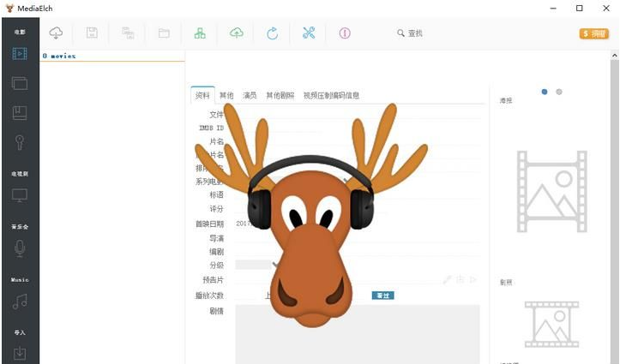Click the 剧照 fanart placeholder image

pos(551,324)
